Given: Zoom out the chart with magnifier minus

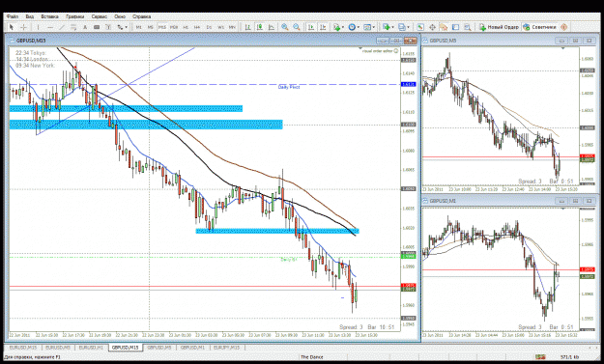Looking at the screenshot, I should (x=297, y=27).
